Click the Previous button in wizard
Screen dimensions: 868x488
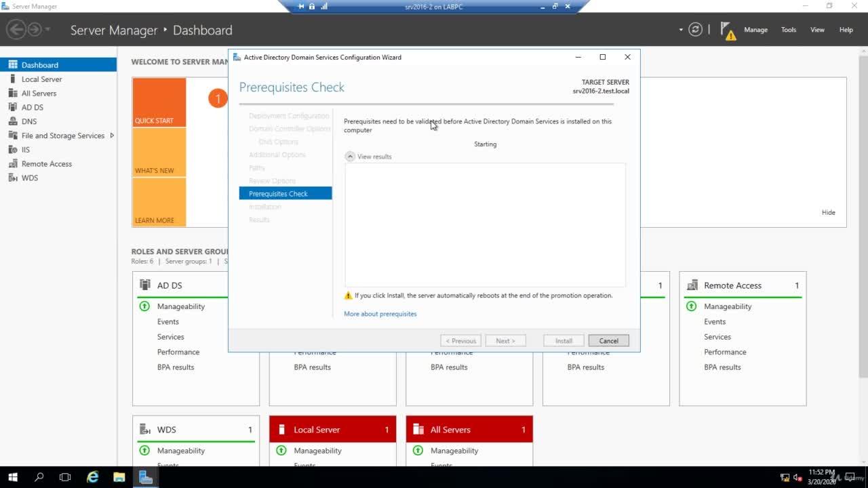pyautogui.click(x=460, y=341)
